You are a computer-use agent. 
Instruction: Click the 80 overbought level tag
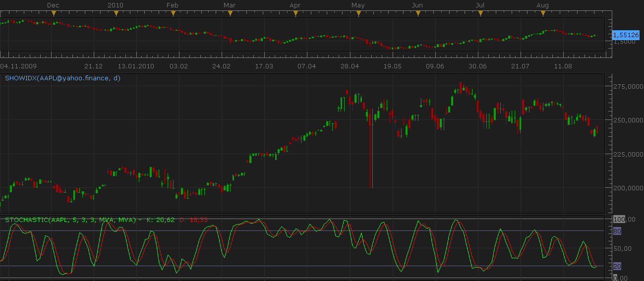[617, 231]
